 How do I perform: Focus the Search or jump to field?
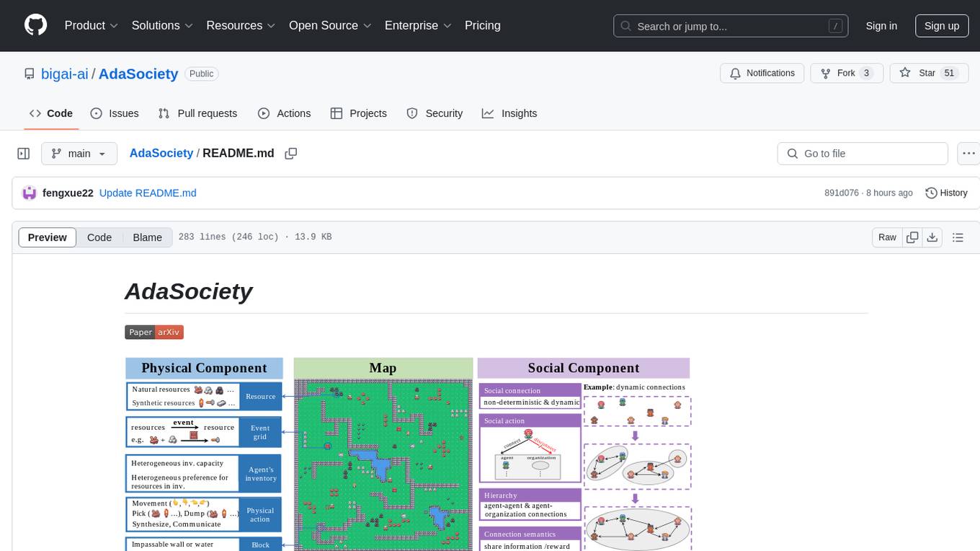pos(729,26)
